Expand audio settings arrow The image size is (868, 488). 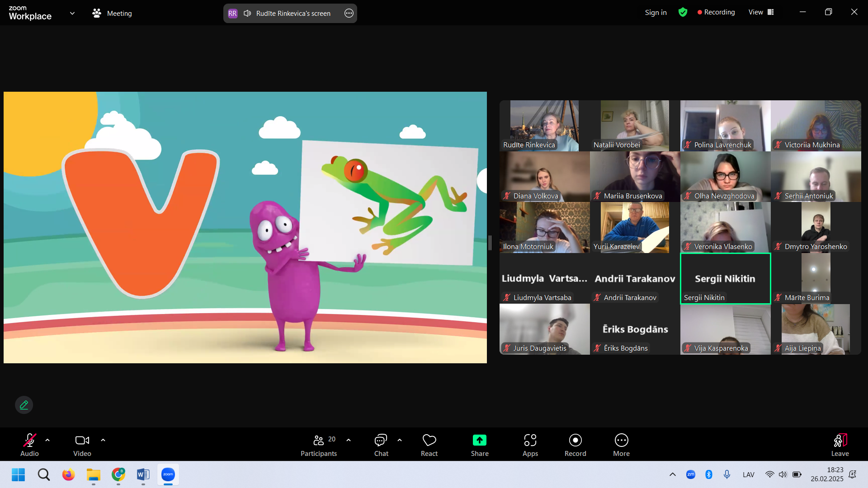(x=47, y=440)
